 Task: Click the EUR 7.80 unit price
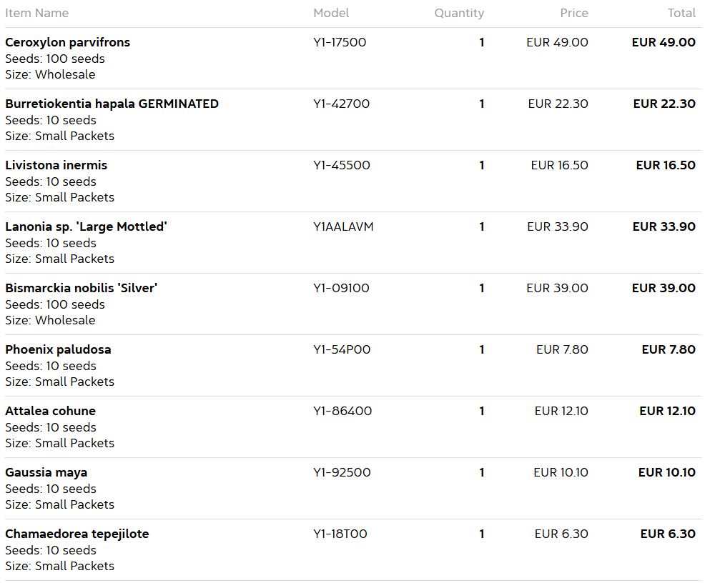click(x=562, y=349)
